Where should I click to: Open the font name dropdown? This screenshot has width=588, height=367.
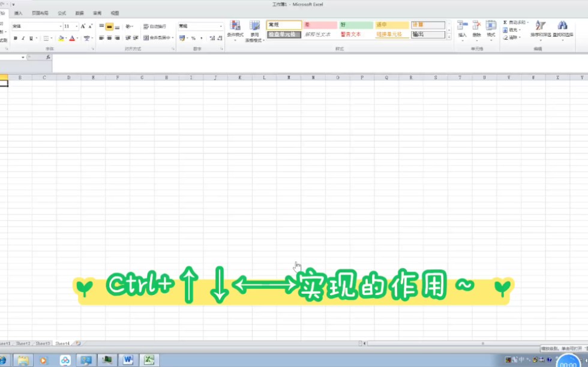[61, 26]
